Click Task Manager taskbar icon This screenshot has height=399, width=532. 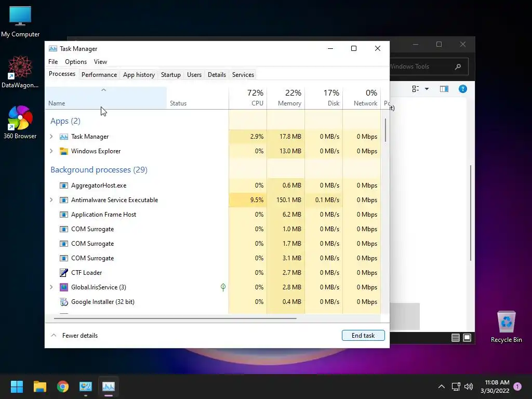(109, 386)
